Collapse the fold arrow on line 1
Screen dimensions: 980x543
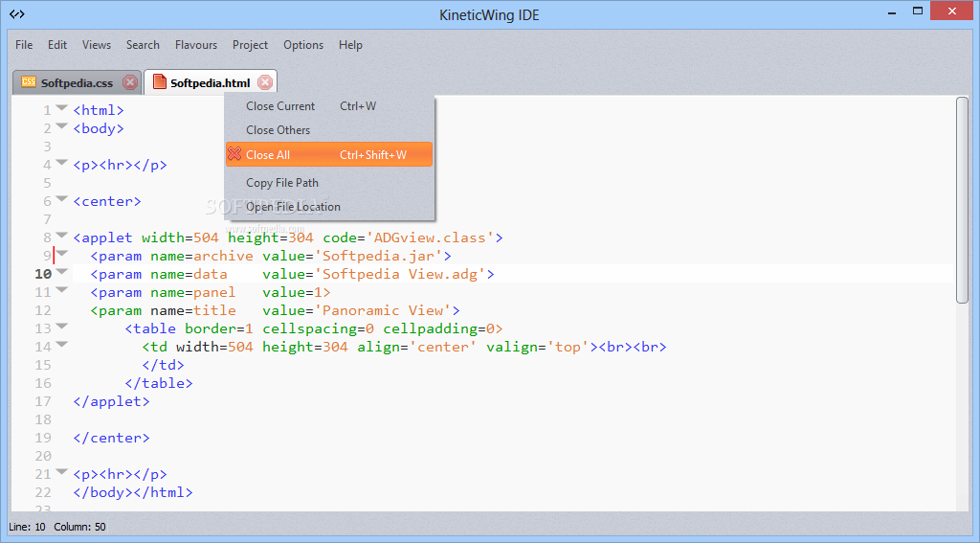[61, 107]
